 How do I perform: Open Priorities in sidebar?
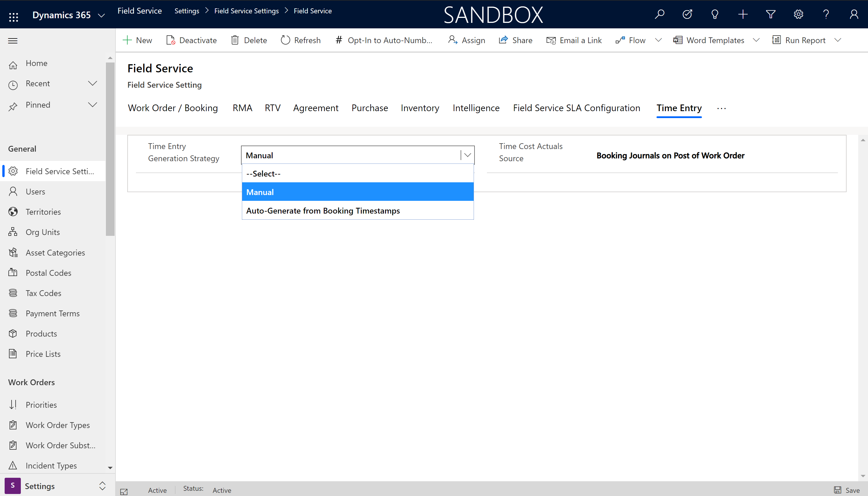coord(53,405)
